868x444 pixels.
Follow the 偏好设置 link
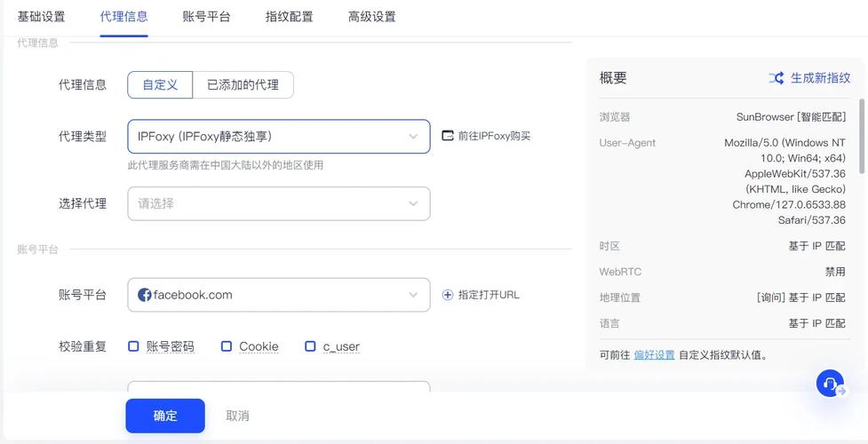(654, 355)
